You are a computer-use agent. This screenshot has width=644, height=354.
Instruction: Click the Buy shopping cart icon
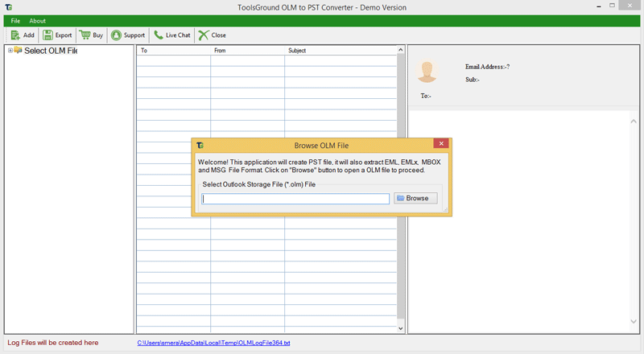[85, 35]
